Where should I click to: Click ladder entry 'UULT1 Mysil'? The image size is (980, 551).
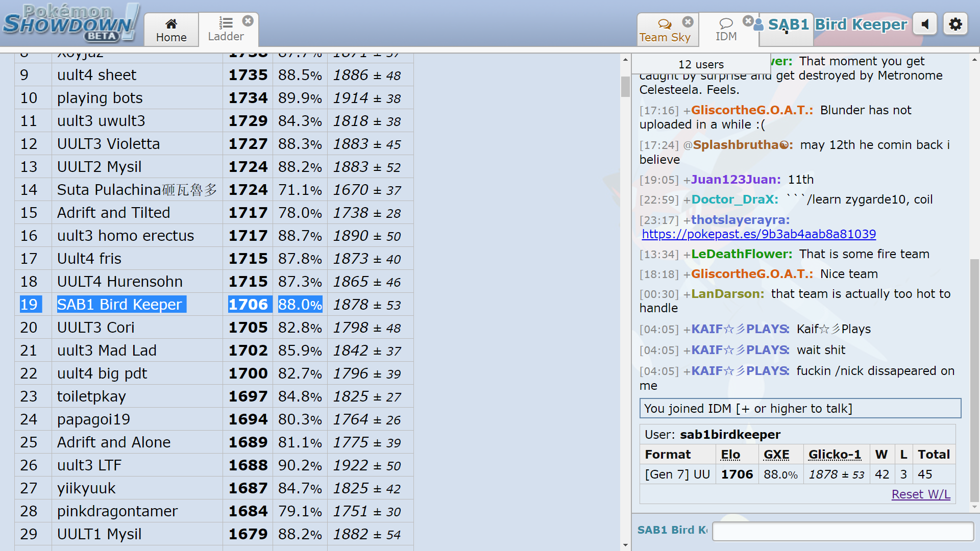click(x=99, y=534)
